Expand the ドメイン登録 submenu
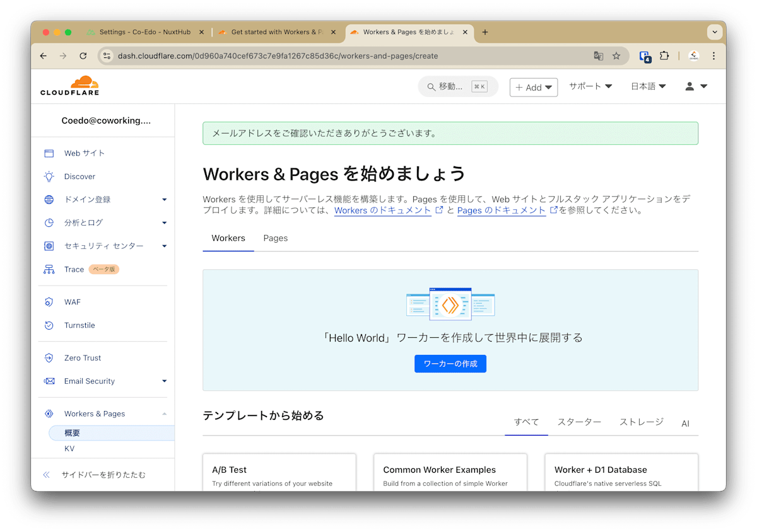 pos(164,200)
